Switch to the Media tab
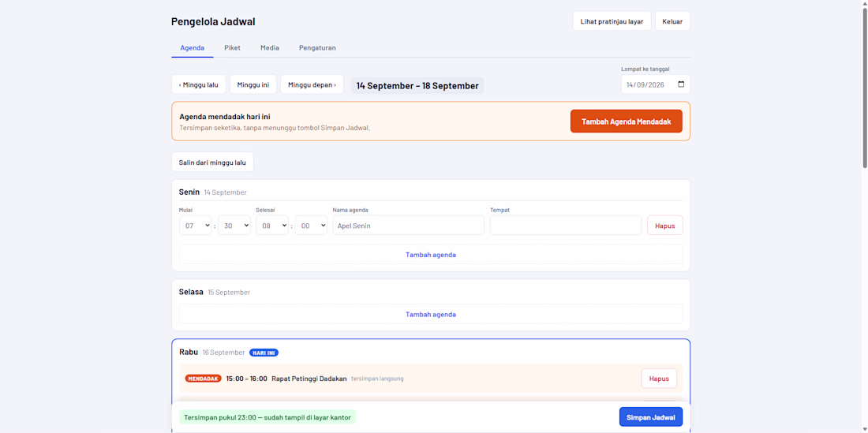 (270, 47)
